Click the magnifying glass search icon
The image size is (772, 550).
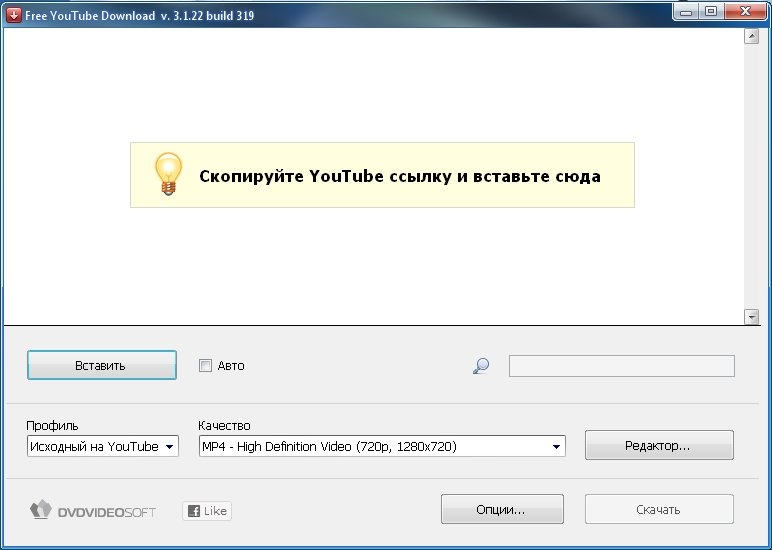(x=481, y=366)
